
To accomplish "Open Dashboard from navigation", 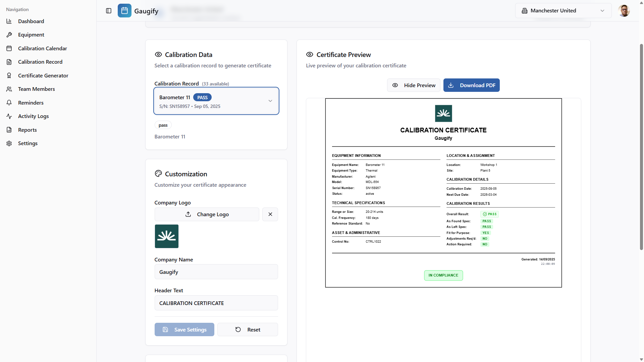I will [31, 21].
